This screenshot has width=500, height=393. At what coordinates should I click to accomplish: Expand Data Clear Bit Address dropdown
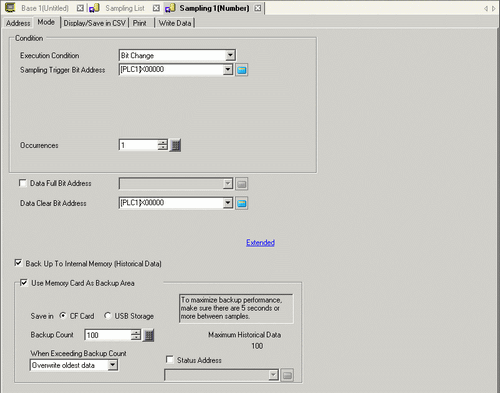[228, 203]
